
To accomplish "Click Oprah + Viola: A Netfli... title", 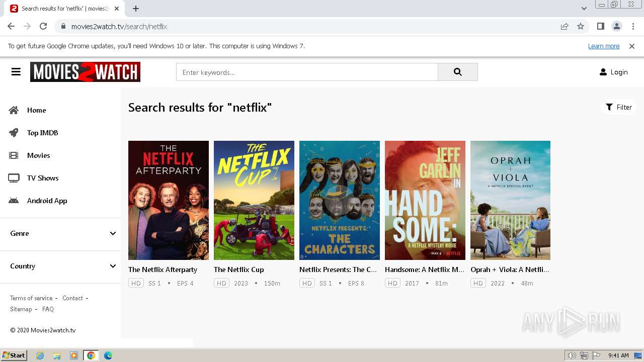I will coord(510,269).
